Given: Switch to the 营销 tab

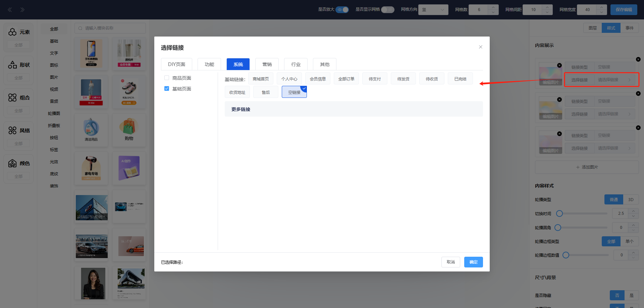Looking at the screenshot, I should coord(267,64).
